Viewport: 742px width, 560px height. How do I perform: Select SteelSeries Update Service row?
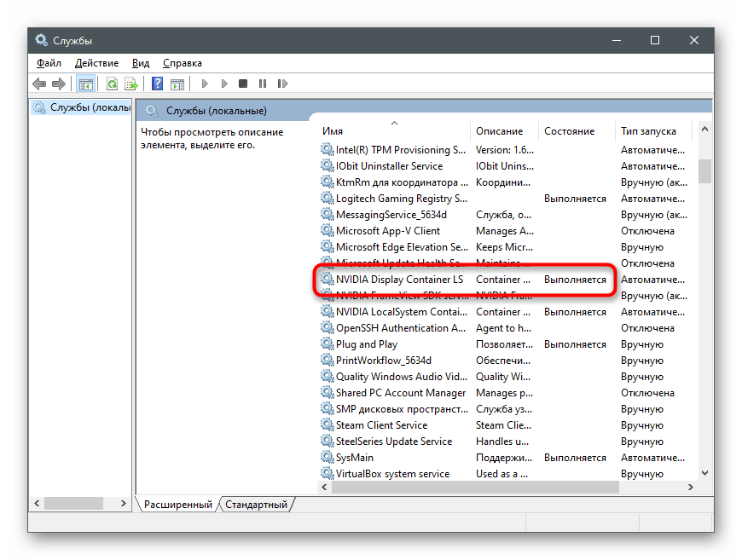(x=507, y=442)
